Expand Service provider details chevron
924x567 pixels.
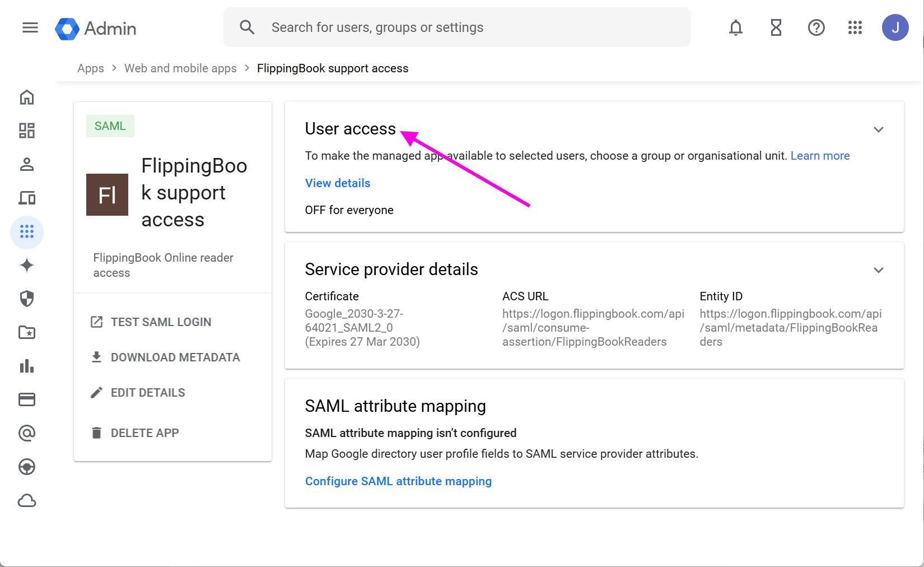click(x=879, y=270)
